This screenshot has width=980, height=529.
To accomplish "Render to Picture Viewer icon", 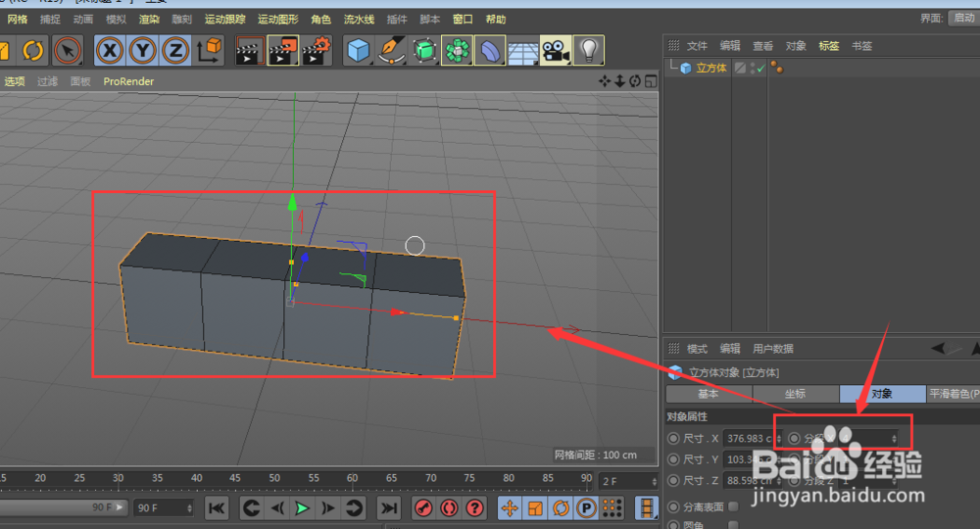I will (282, 51).
